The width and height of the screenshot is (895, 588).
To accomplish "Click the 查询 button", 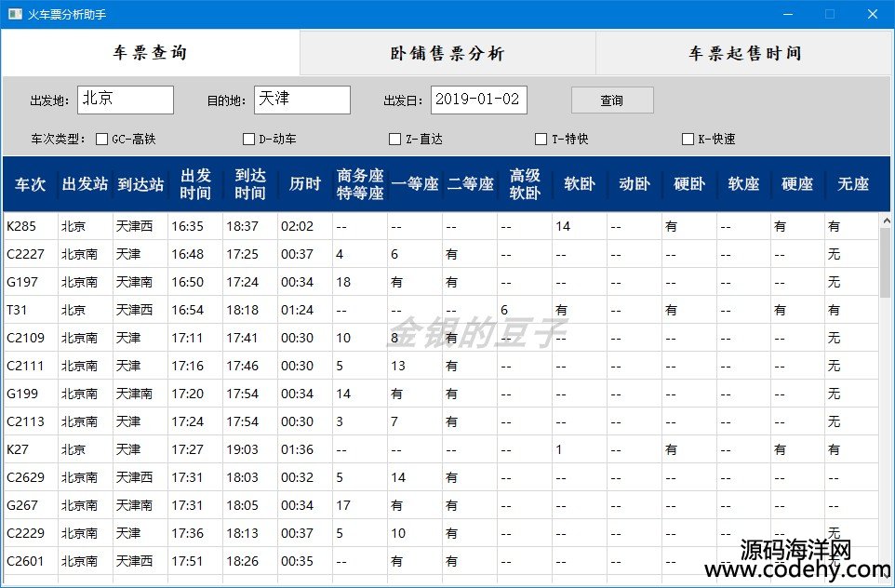I will point(612,100).
